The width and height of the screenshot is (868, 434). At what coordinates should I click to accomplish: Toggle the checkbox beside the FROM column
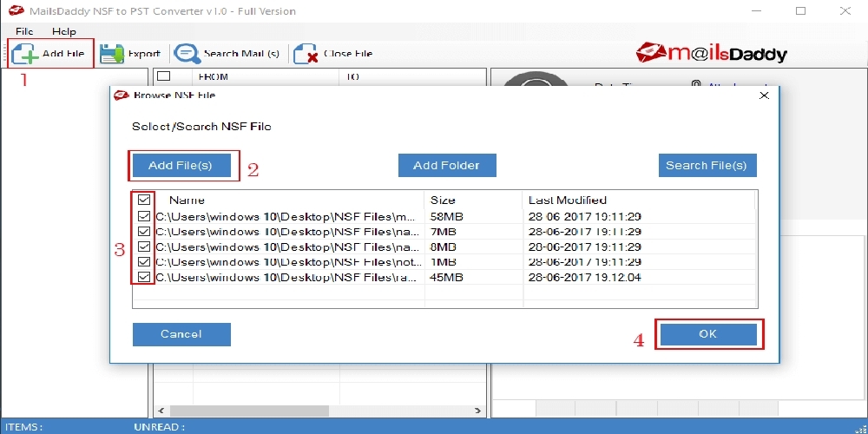[x=164, y=76]
